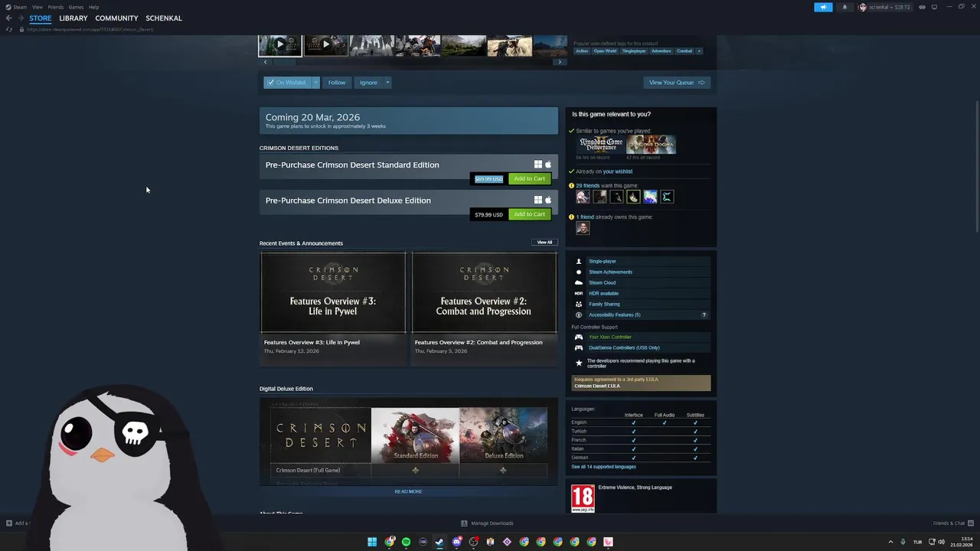980x551 pixels.
Task: Click the Xbox controller icon
Action: tap(579, 337)
